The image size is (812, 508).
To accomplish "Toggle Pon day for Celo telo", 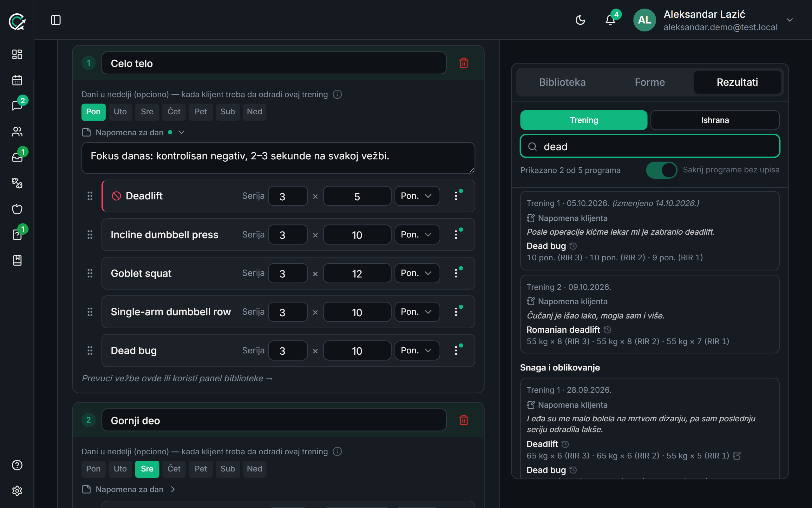I will [93, 111].
